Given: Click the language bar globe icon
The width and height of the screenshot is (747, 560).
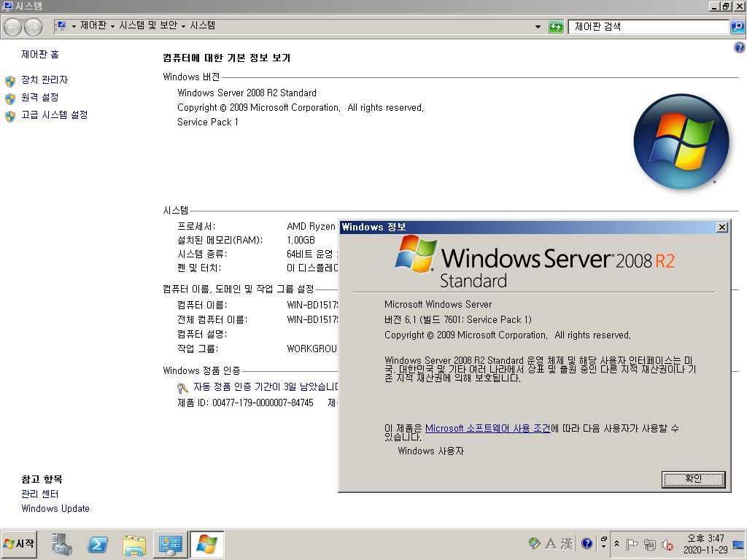Looking at the screenshot, I should point(535,543).
